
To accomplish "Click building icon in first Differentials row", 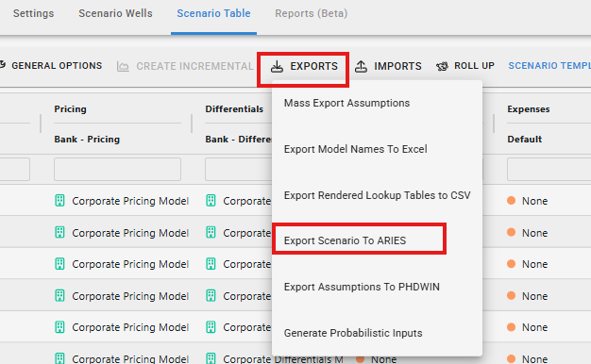I will [x=211, y=201].
